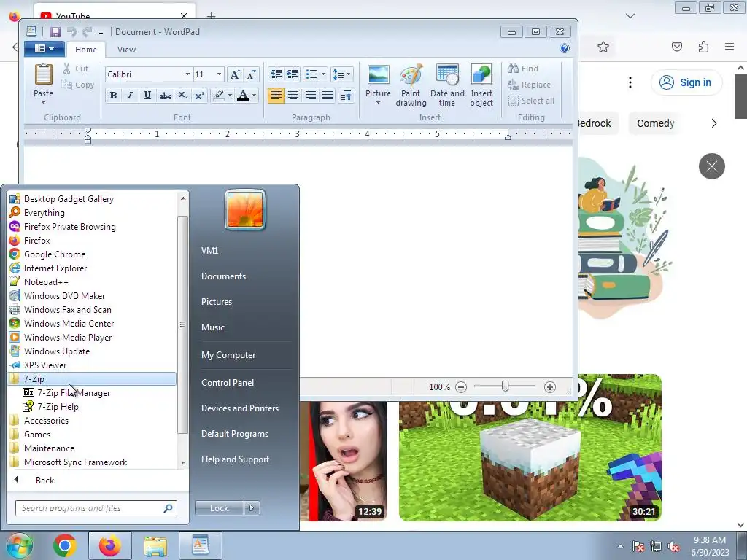Screen dimensions: 747x560
Task: Open the font size 11 dropdown
Action: 219,74
